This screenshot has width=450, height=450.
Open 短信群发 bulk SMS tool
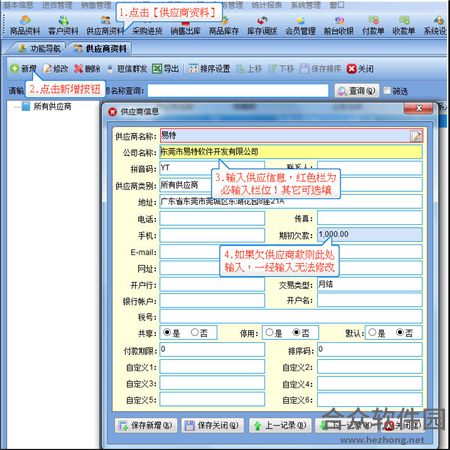pos(127,69)
